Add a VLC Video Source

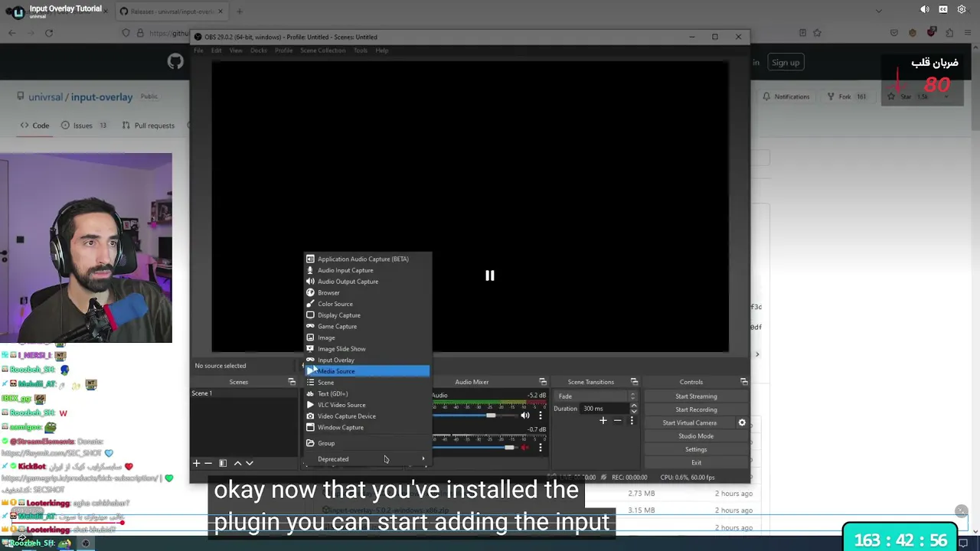pyautogui.click(x=367, y=405)
